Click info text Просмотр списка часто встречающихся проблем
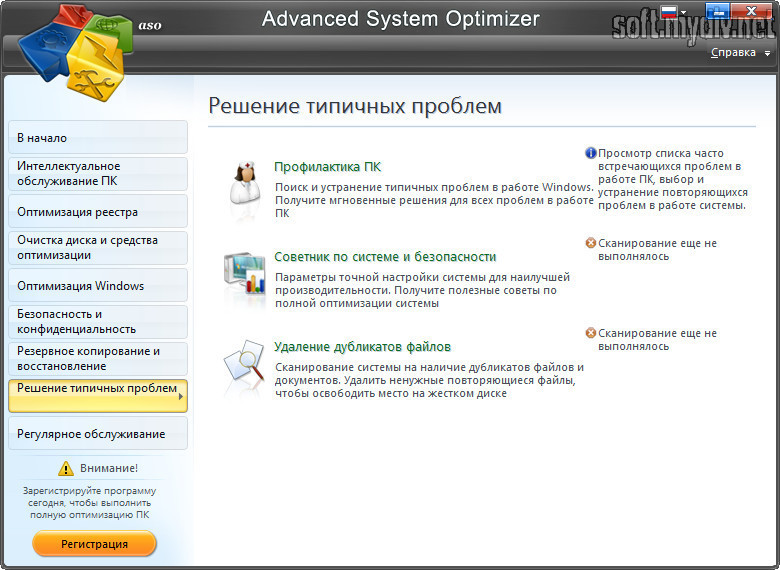Viewport: 780px width, 570px height. 673,179
